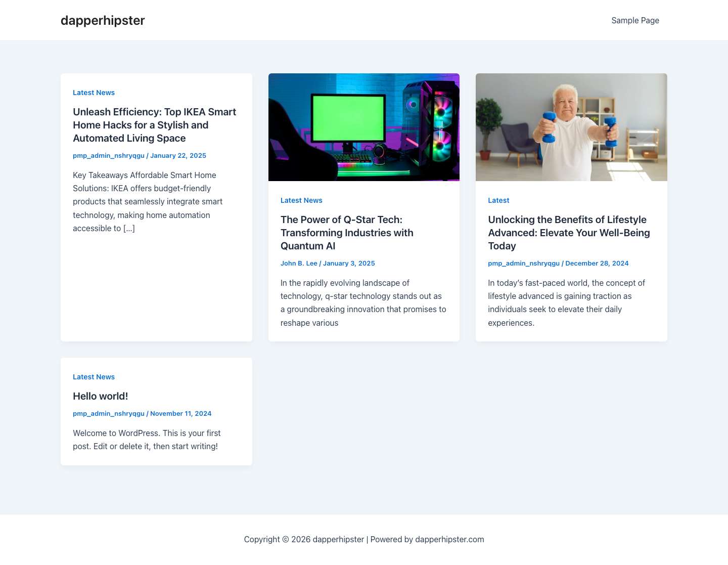Image resolution: width=728 pixels, height=565 pixels.
Task: Open the man with dumbbells thumbnail image
Action: click(x=571, y=127)
